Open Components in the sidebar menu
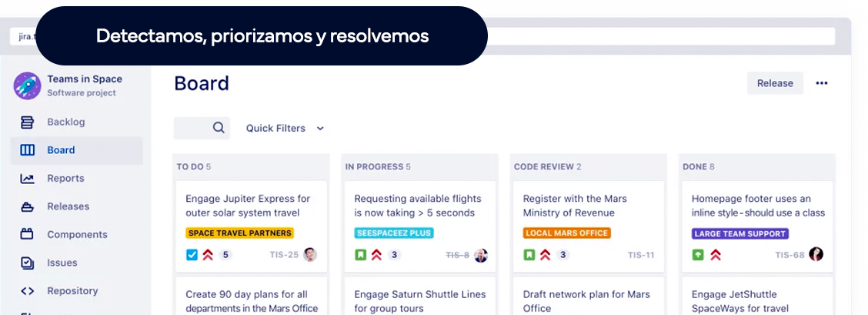The width and height of the screenshot is (868, 315). pos(76,234)
